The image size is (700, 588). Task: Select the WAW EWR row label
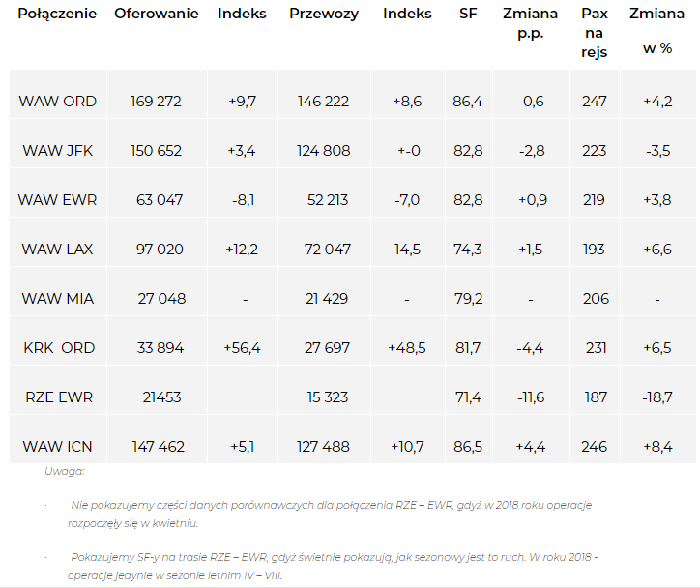57,199
